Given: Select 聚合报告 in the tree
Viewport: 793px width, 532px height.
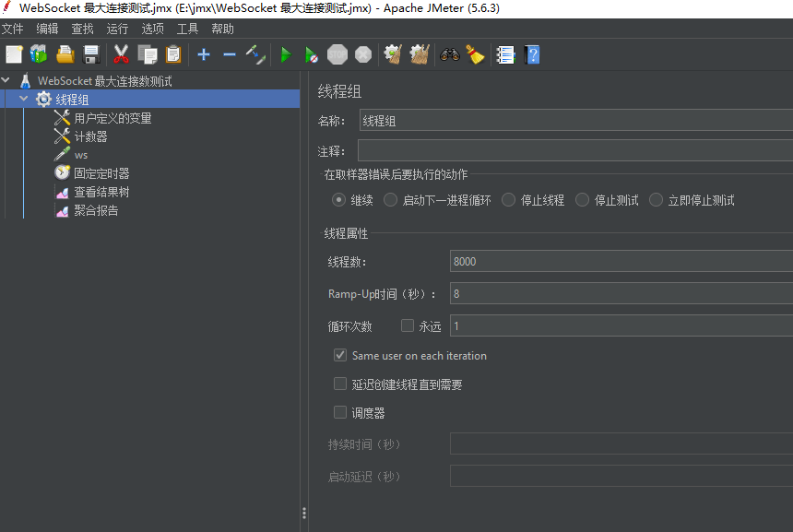Looking at the screenshot, I should [96, 210].
